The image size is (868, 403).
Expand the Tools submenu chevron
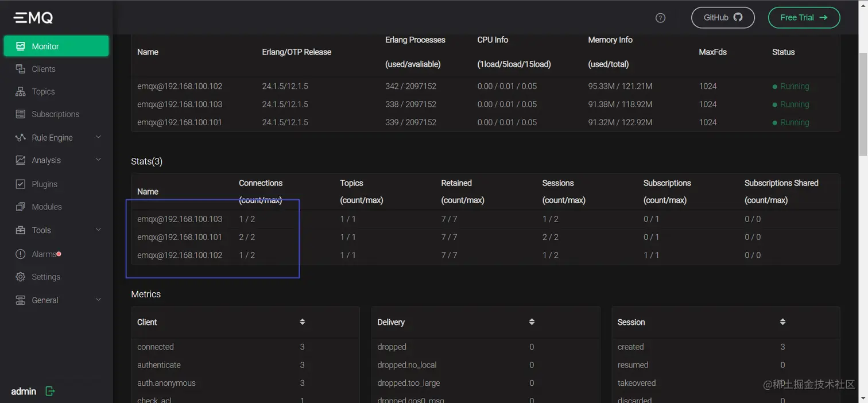[x=98, y=230]
